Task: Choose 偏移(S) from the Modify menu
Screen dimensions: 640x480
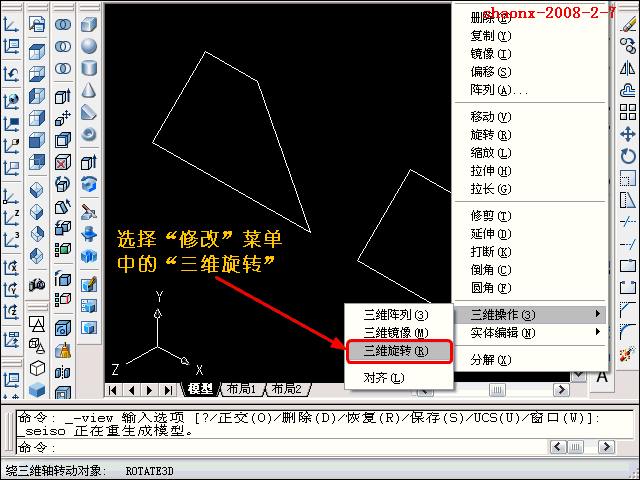Action: [530, 72]
